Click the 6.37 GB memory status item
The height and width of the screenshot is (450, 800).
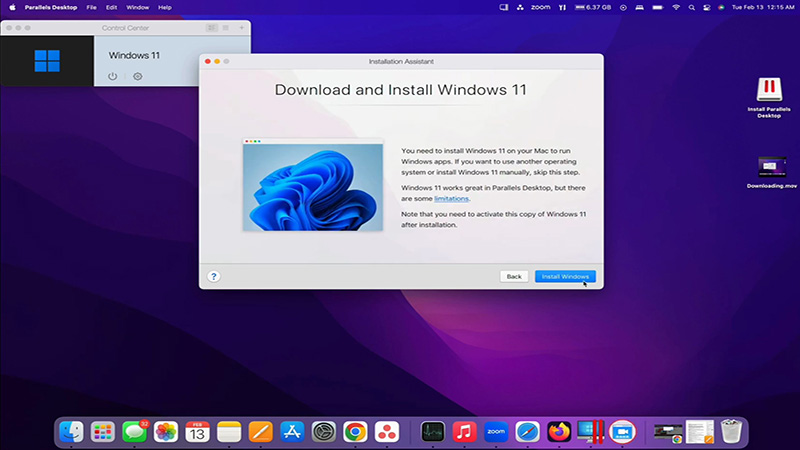(592, 7)
